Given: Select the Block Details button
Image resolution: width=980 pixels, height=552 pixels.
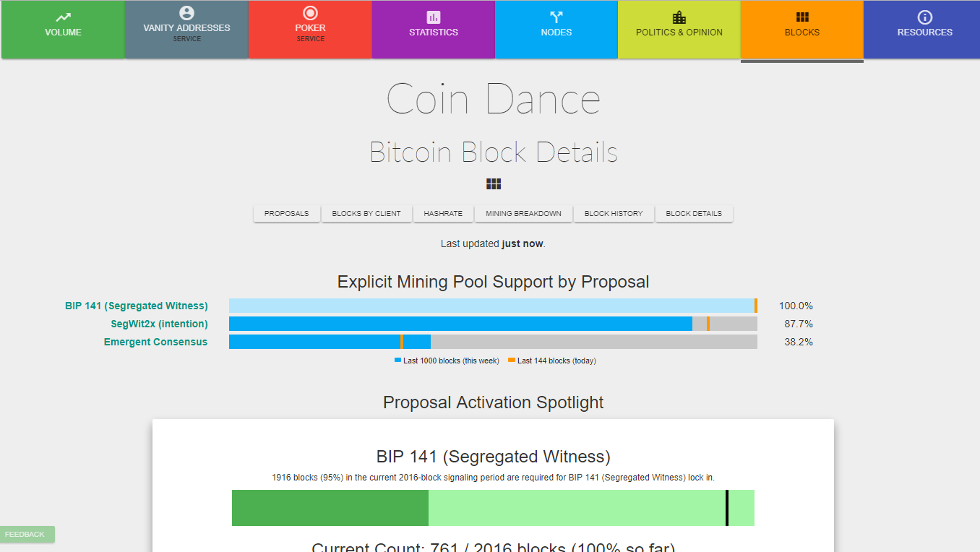Looking at the screenshot, I should [694, 214].
